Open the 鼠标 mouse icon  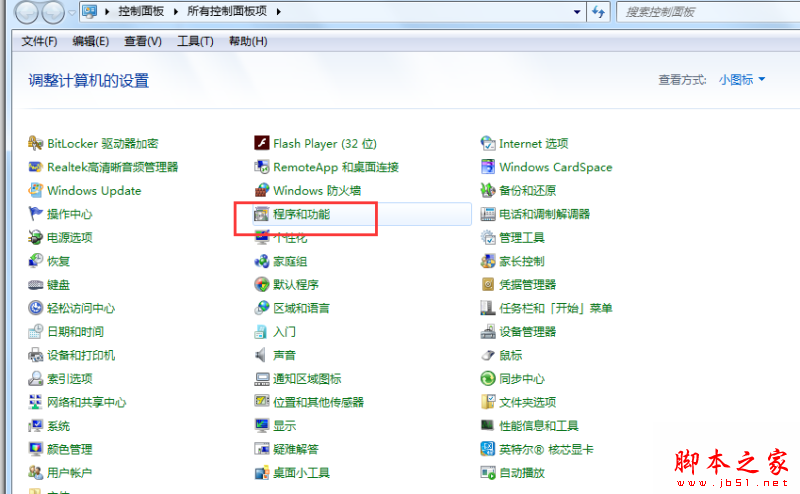488,355
